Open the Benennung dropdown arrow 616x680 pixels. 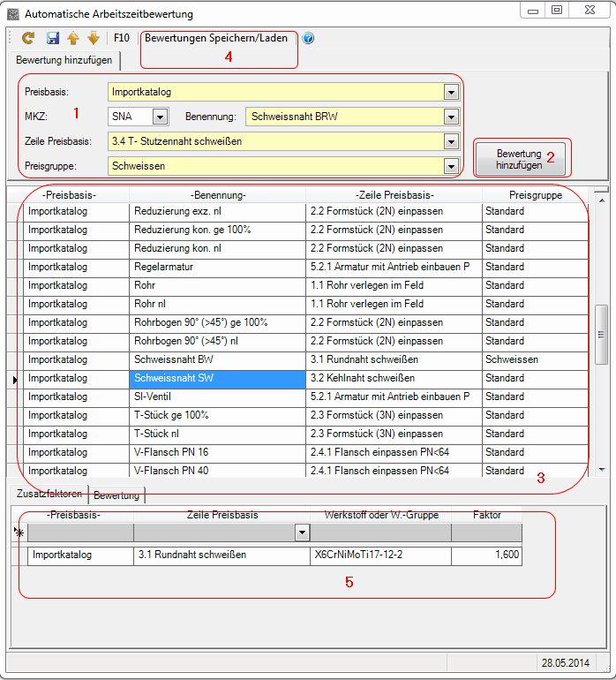point(451,116)
